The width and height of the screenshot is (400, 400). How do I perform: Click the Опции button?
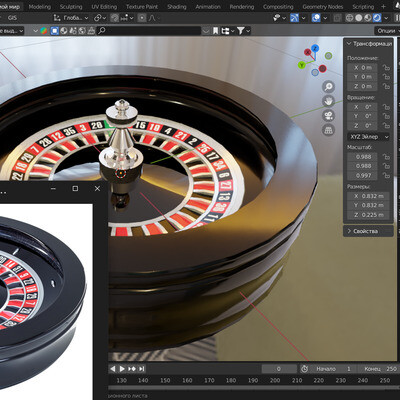pos(387,31)
